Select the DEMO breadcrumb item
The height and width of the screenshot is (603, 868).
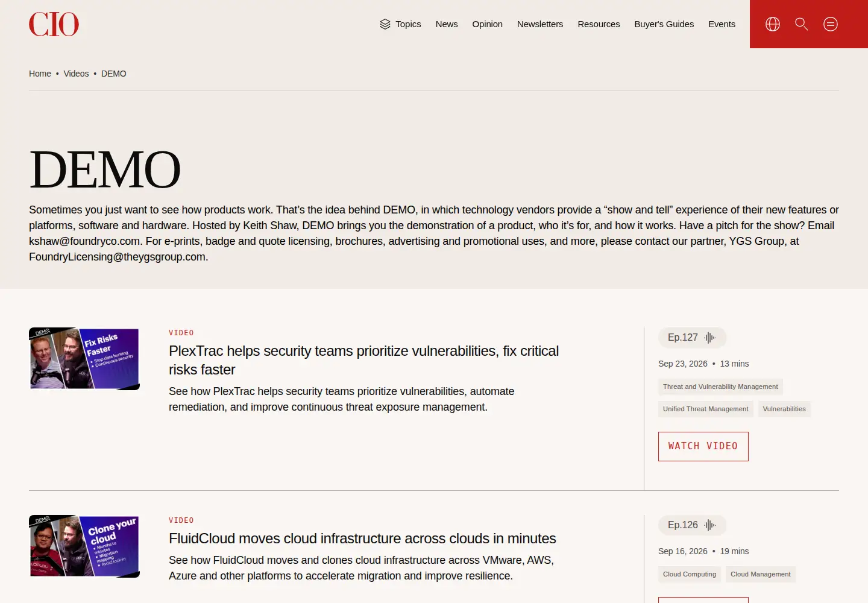(x=114, y=74)
